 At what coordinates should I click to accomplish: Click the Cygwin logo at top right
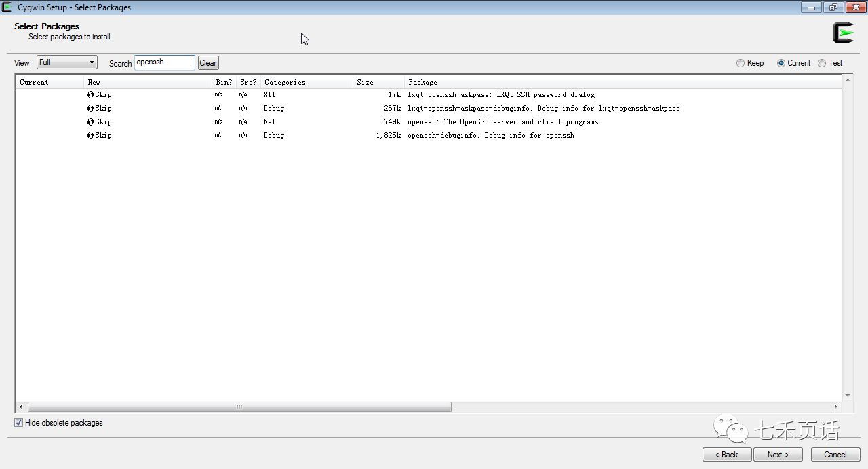pyautogui.click(x=843, y=33)
